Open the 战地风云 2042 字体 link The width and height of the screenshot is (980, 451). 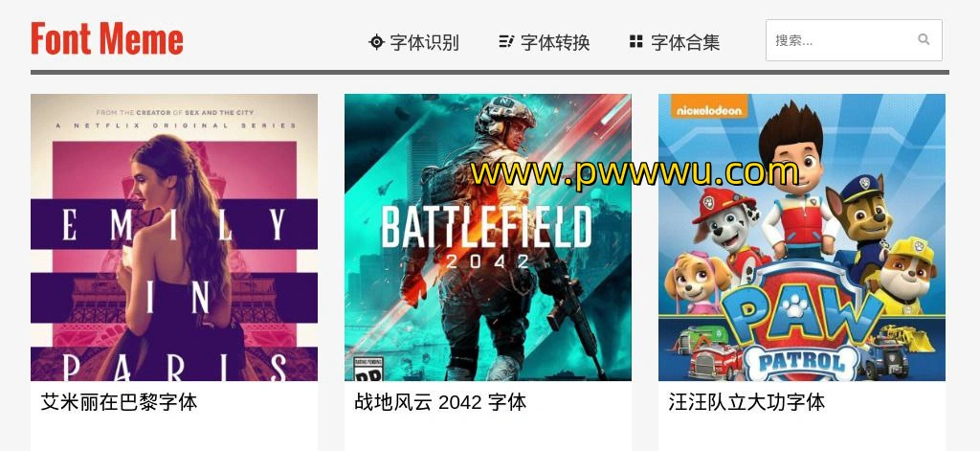tap(440, 401)
